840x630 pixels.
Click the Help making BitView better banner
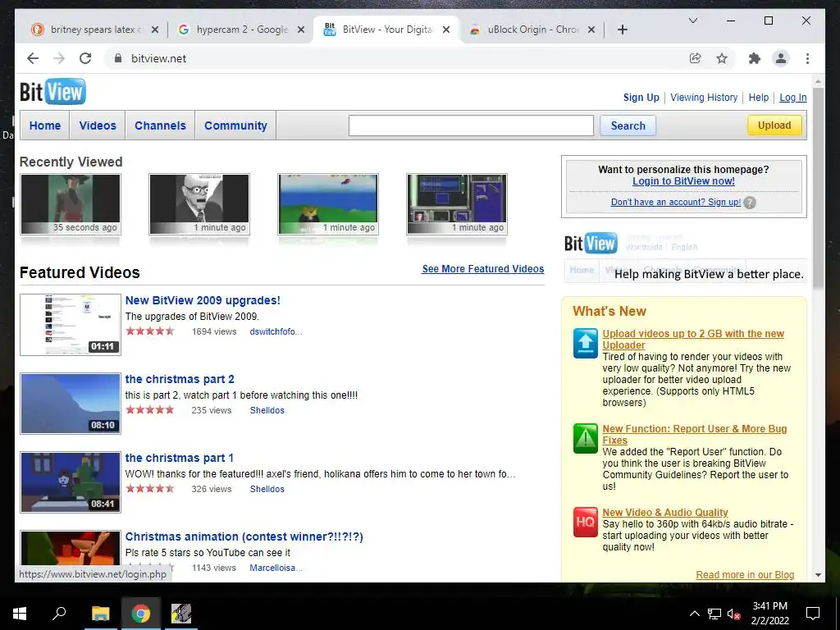[x=685, y=258]
